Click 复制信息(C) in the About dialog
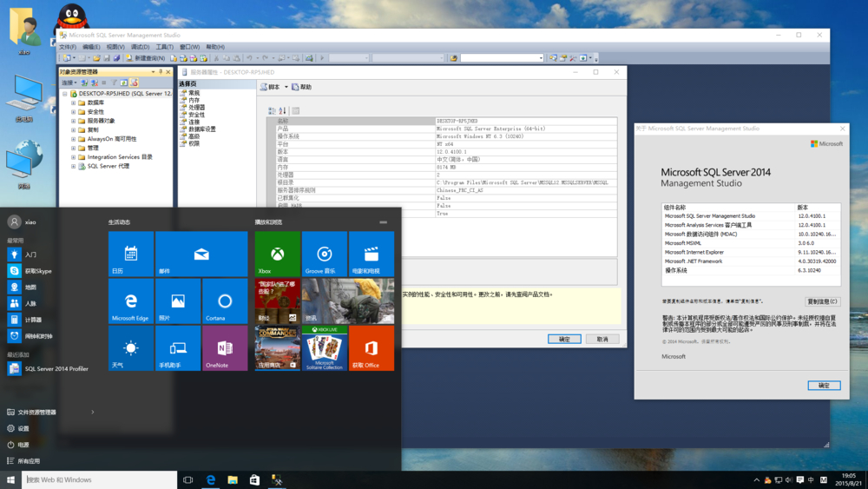The height and width of the screenshot is (489, 868). click(x=822, y=301)
